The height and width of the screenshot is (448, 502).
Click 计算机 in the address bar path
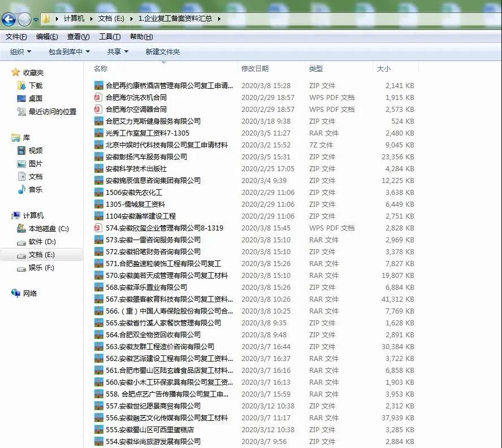[x=73, y=19]
